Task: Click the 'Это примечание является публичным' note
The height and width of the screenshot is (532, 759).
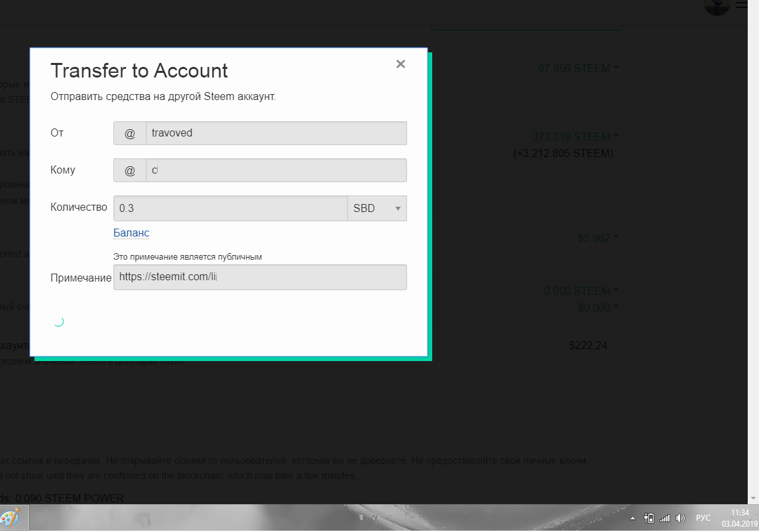Action: pyautogui.click(x=188, y=257)
